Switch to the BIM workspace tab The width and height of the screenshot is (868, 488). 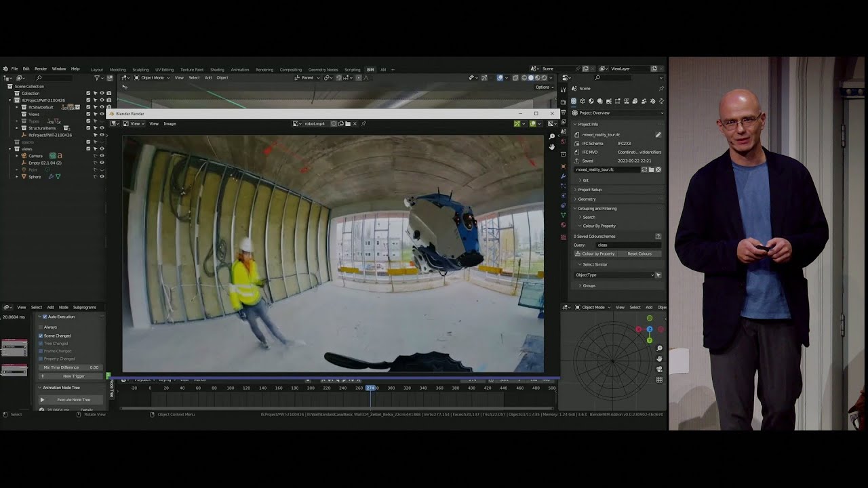pos(370,70)
